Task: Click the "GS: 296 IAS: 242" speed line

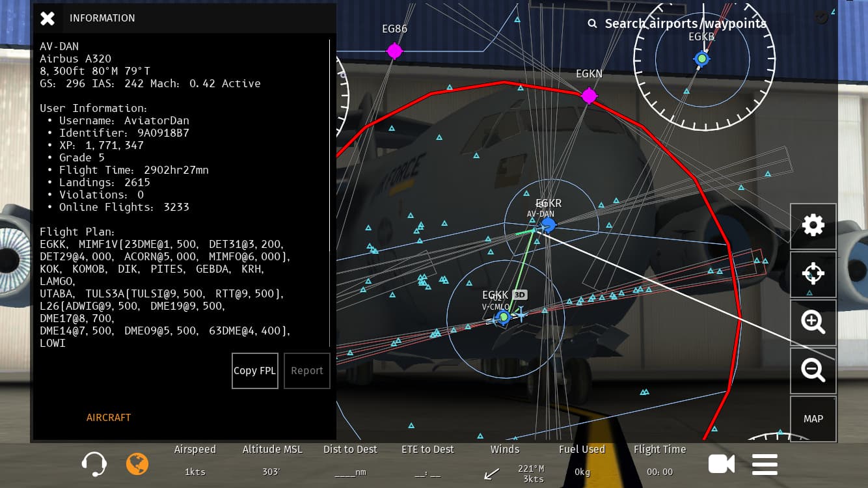Action: (x=150, y=83)
